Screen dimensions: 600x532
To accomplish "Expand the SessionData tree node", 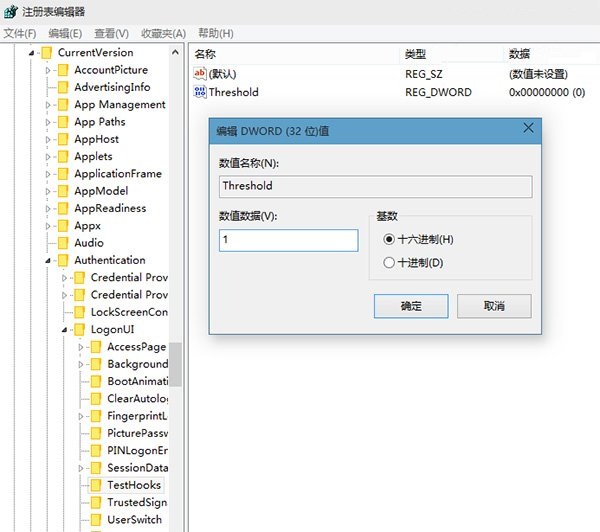I will point(81,468).
